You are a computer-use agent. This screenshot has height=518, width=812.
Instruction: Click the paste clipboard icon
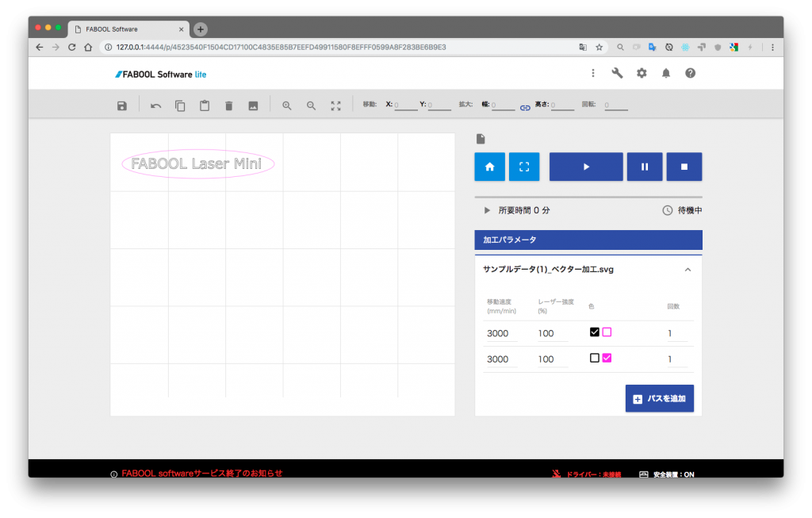click(205, 106)
